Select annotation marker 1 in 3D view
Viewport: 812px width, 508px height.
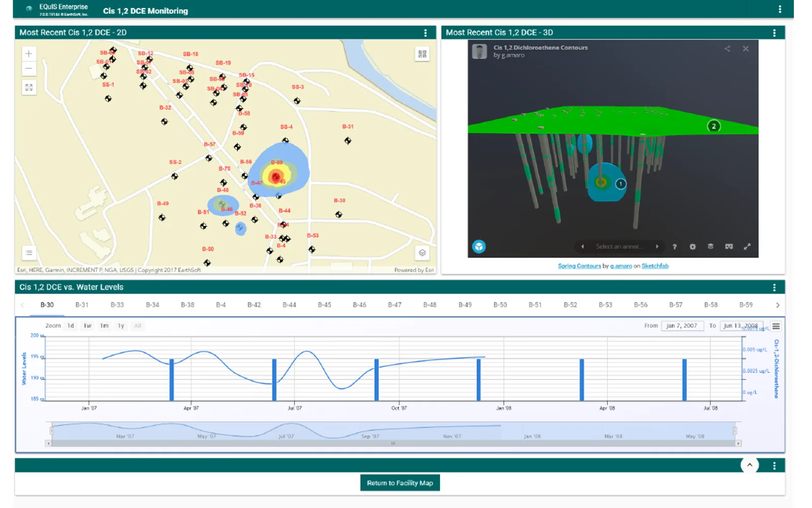(621, 184)
